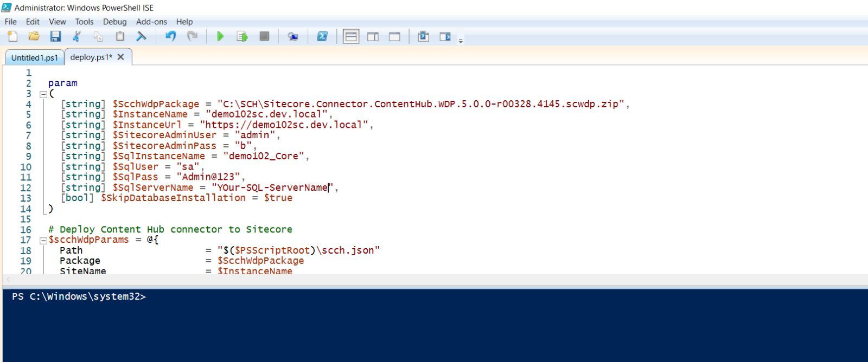Click $SitecoreAdminPass on line 8
This screenshot has width=868, height=362.
pyautogui.click(x=164, y=146)
